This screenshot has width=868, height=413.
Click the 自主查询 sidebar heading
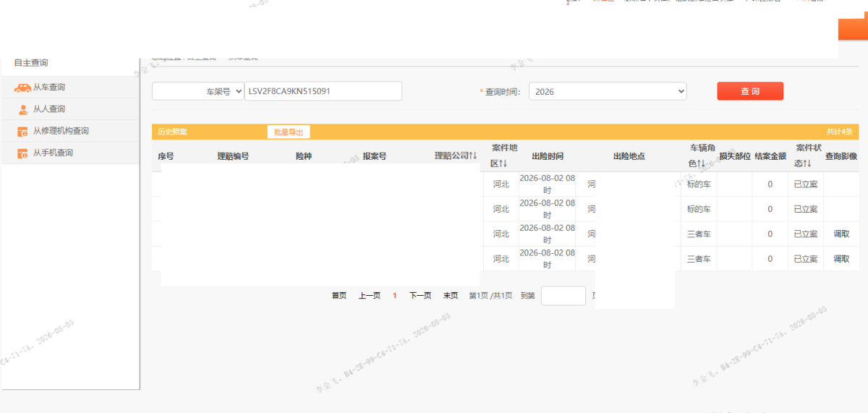(x=31, y=63)
